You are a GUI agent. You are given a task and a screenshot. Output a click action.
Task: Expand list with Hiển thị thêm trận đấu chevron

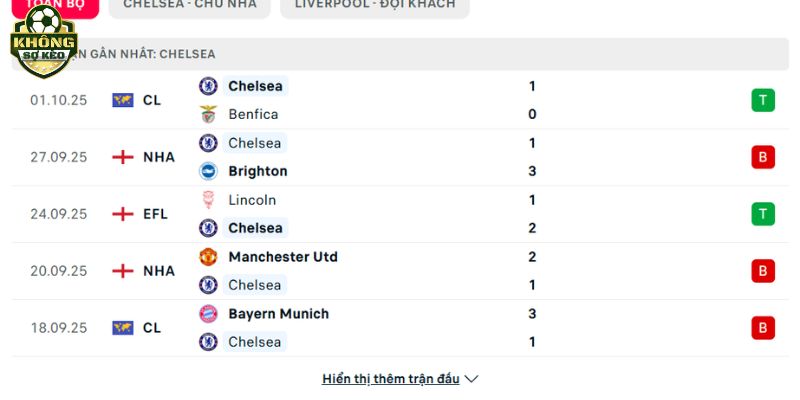pos(472,379)
